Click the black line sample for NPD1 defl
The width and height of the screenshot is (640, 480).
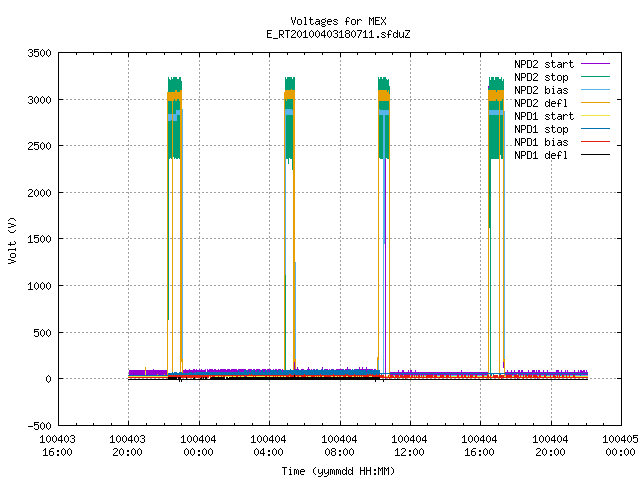[x=596, y=155]
